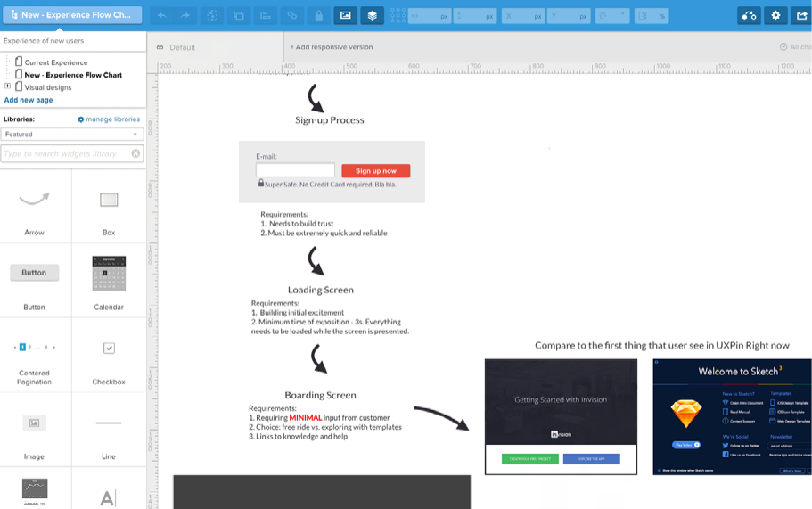The height and width of the screenshot is (509, 812).
Task: Click the padlock lock icon
Action: [319, 15]
